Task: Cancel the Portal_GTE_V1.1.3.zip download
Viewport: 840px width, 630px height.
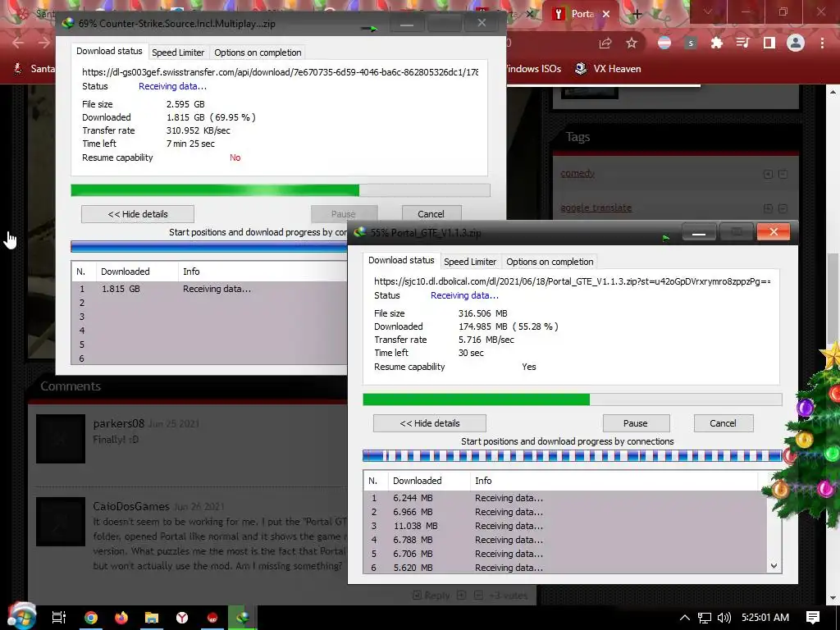Action: [724, 423]
